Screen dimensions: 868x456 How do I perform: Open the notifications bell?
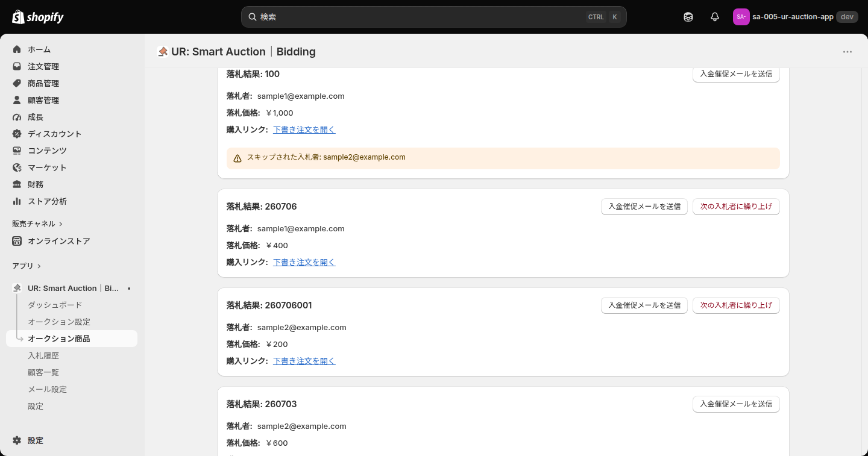pos(715,17)
